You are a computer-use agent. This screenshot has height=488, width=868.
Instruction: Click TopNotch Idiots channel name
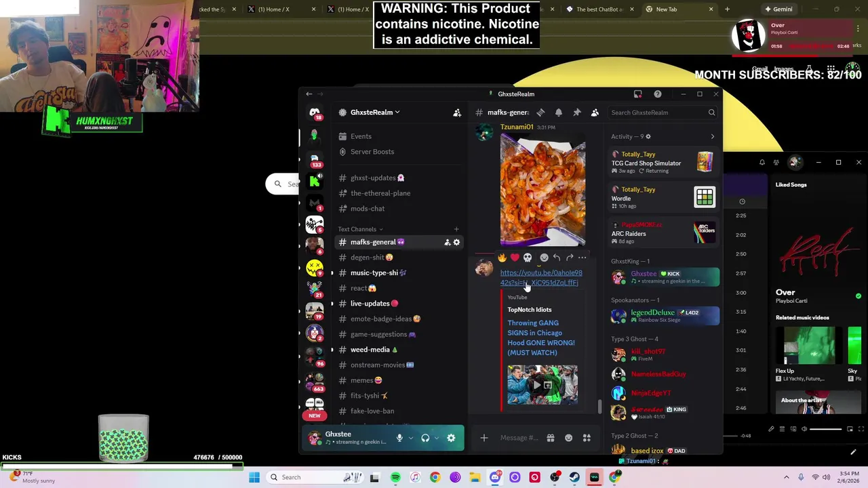click(530, 310)
